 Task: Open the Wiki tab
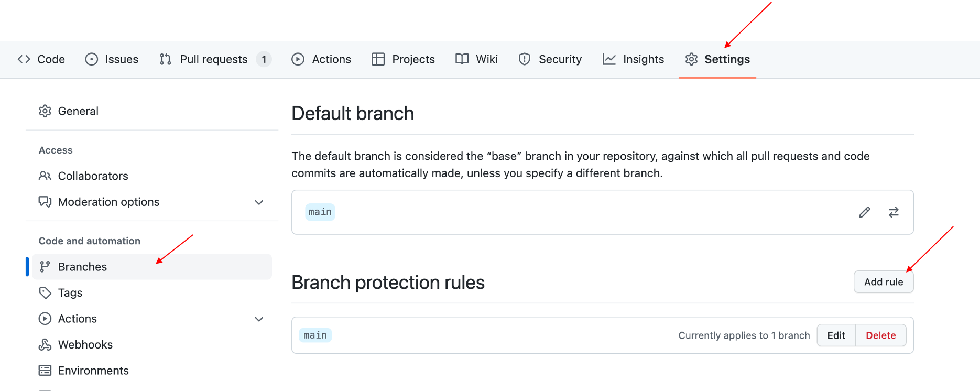tap(476, 59)
